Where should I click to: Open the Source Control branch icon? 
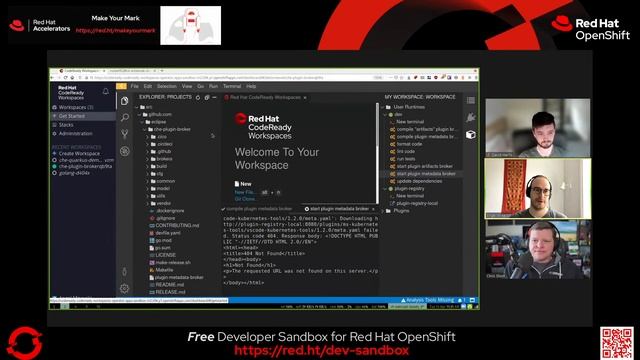(x=125, y=134)
